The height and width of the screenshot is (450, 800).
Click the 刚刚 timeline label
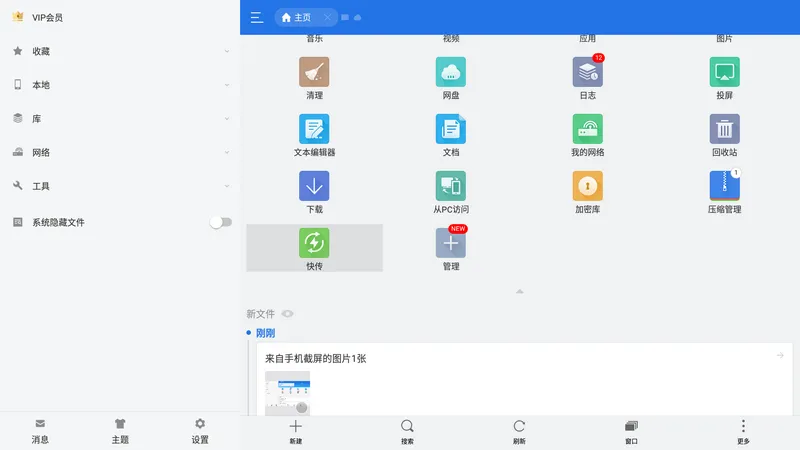[x=265, y=333]
